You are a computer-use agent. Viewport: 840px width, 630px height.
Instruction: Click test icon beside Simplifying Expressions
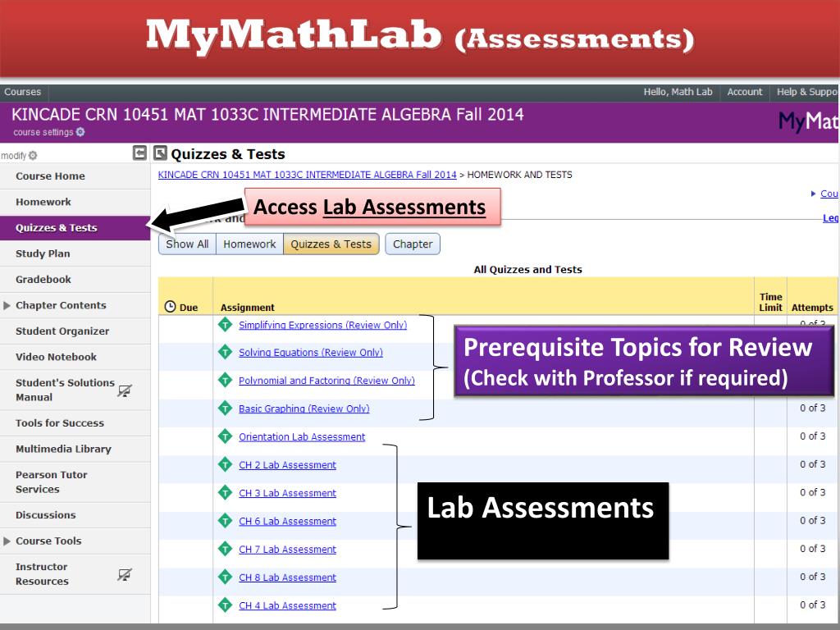pyautogui.click(x=225, y=324)
